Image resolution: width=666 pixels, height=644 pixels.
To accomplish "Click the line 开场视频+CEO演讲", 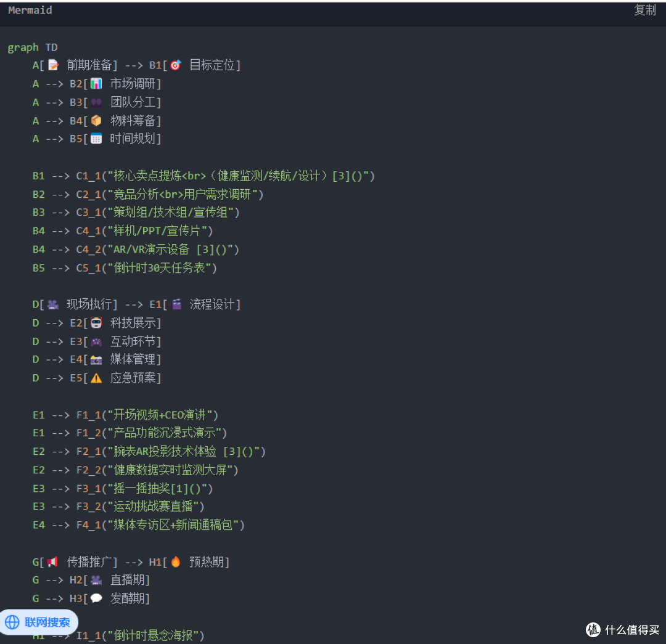I will coord(125,415).
